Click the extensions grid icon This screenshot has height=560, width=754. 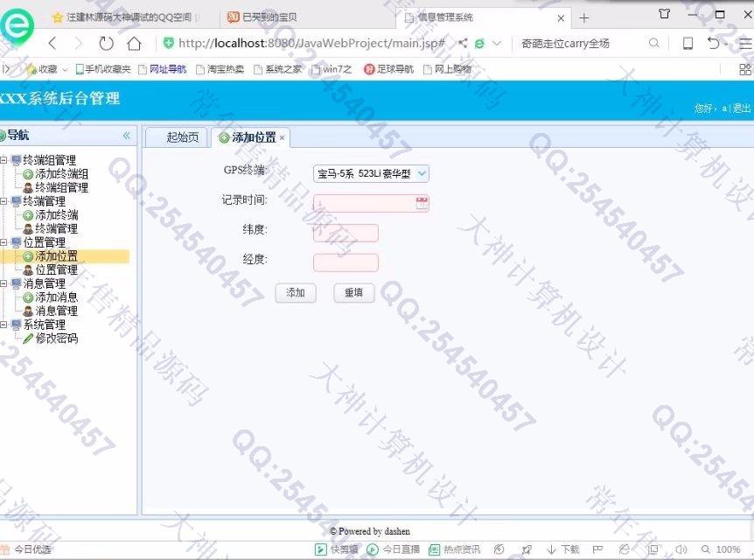745,69
